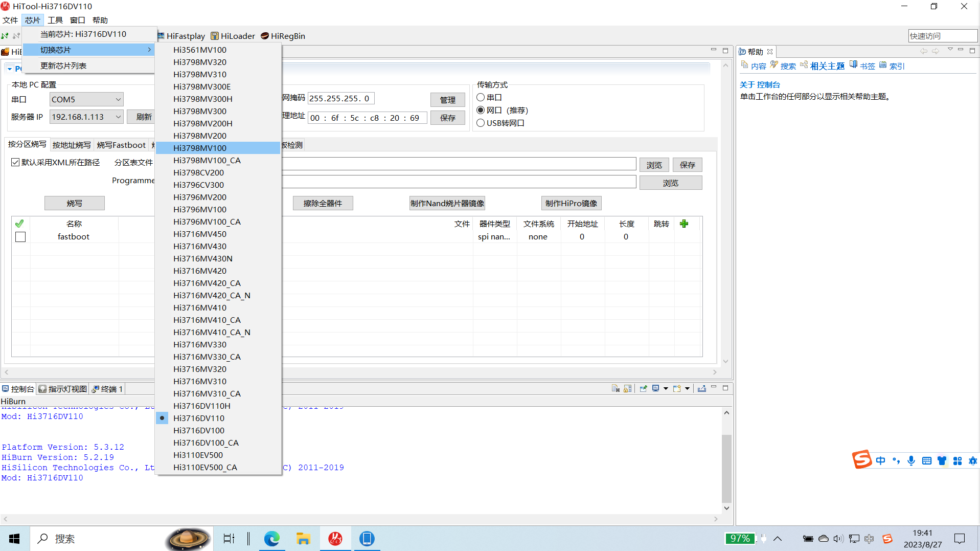Click the Sogou toolbox grid icon
This screenshot has height=551, width=980.
(957, 461)
